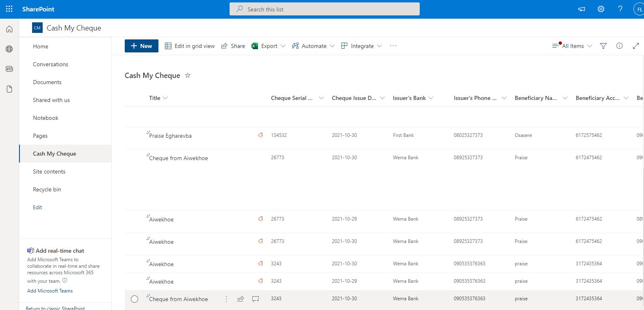Open the Help question mark icon

coord(620,9)
